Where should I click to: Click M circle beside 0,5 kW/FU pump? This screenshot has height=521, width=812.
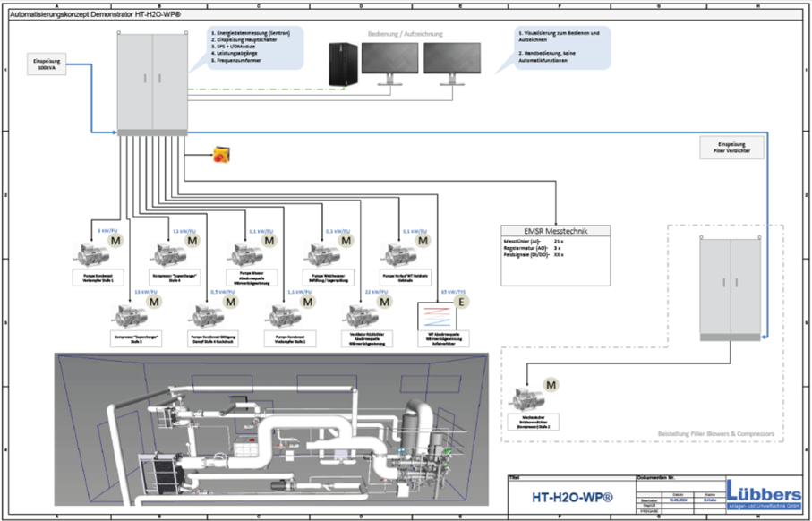click(230, 302)
